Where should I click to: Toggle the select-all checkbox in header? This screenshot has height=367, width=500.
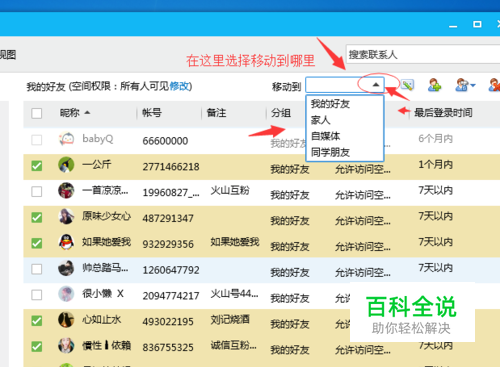[37, 113]
